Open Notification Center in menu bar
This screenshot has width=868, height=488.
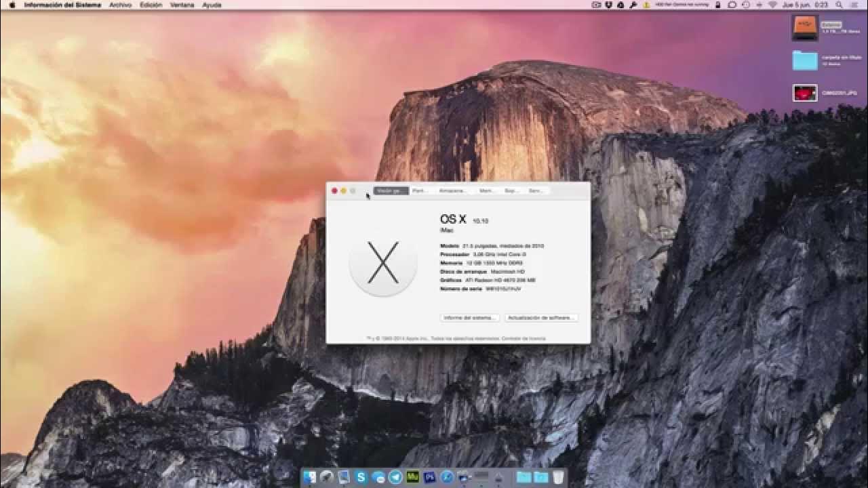(853, 5)
